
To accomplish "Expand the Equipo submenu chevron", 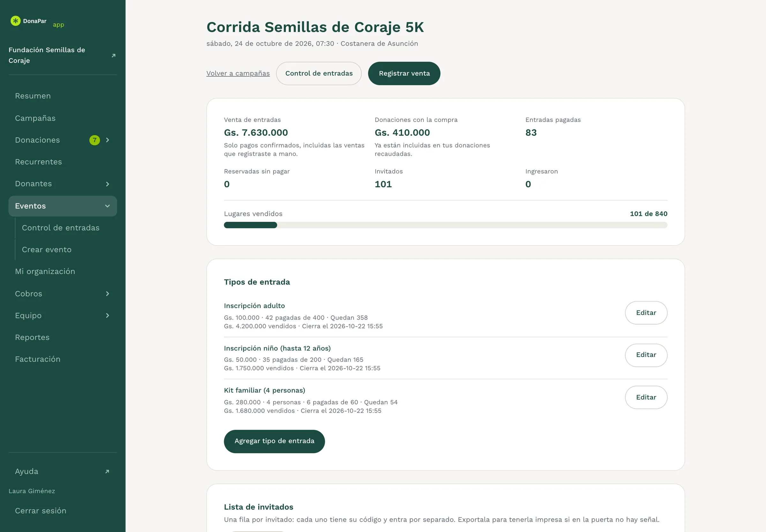I will point(107,315).
